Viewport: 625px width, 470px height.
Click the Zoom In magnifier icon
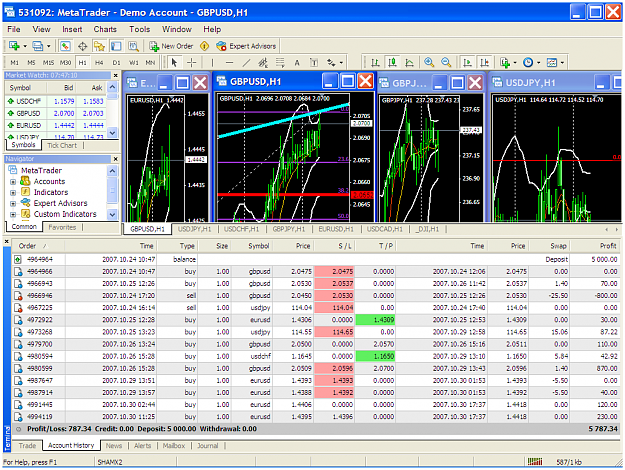pos(429,62)
